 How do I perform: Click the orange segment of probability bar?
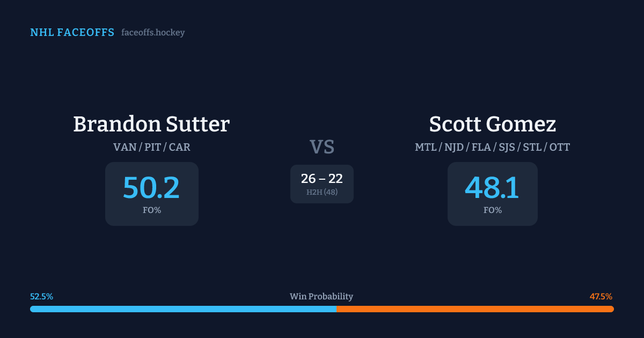[475, 309]
